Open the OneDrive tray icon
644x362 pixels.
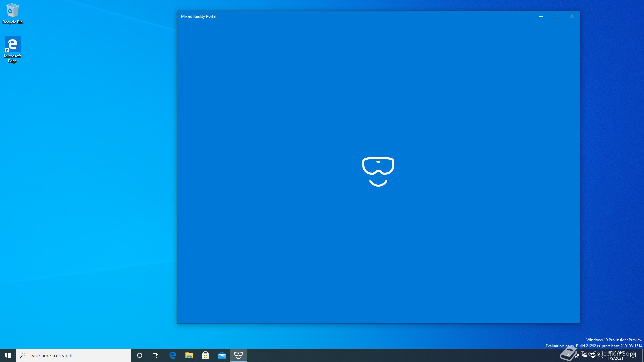click(585, 355)
